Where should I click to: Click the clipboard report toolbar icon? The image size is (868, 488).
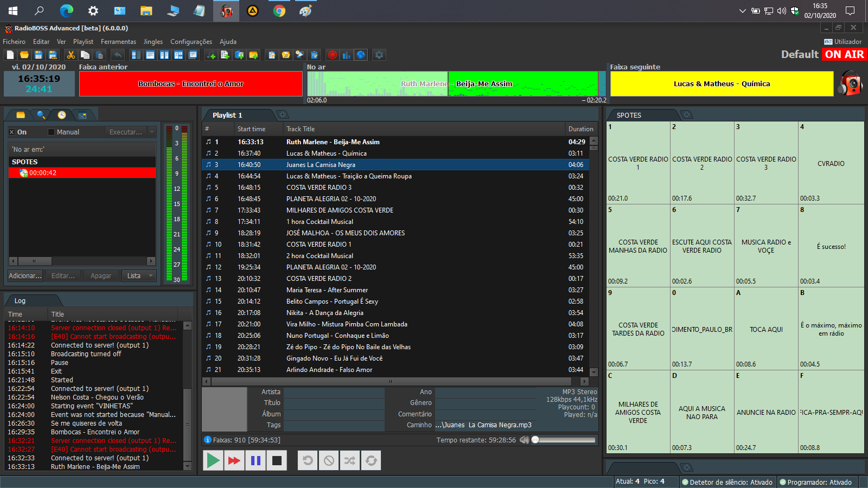pyautogui.click(x=314, y=55)
